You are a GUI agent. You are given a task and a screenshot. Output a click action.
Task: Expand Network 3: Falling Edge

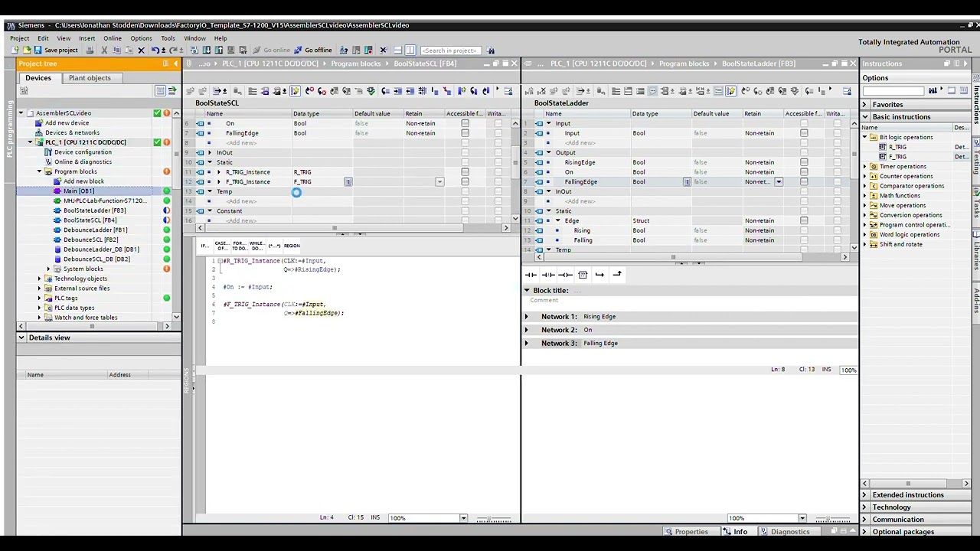pos(526,343)
